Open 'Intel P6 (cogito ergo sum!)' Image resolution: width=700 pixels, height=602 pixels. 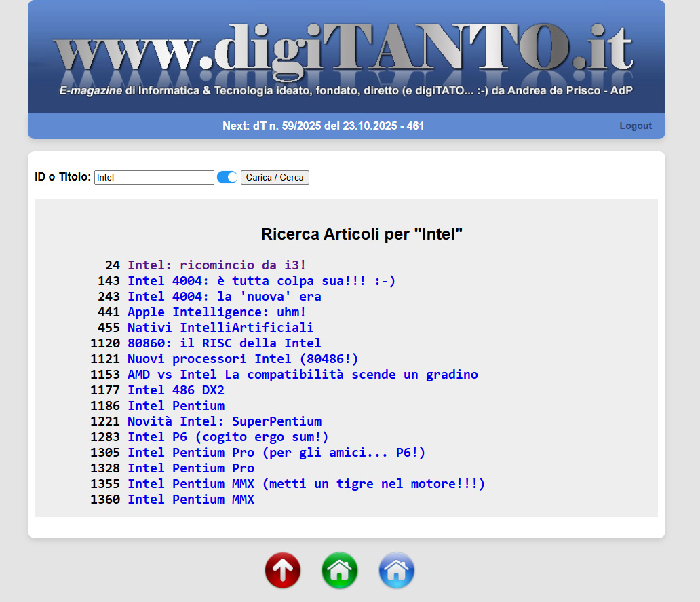228,436
